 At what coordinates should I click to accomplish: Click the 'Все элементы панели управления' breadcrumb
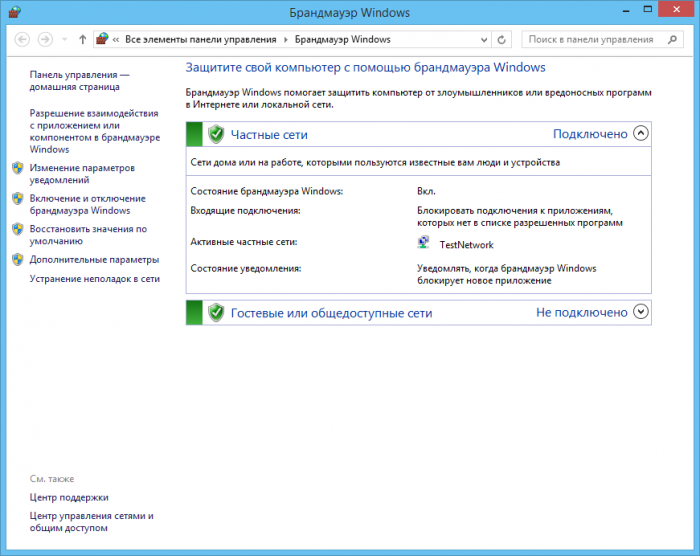pyautogui.click(x=200, y=39)
